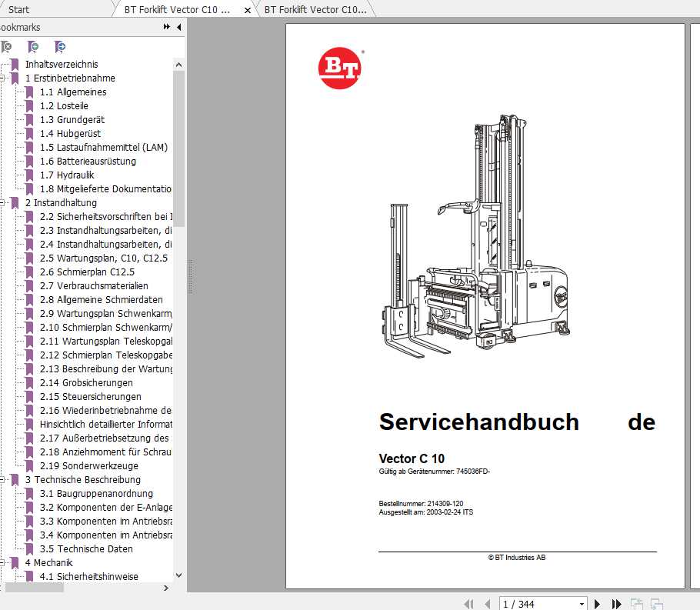700x610 pixels.
Task: Click the Delete Bookmark icon
Action: [7, 46]
